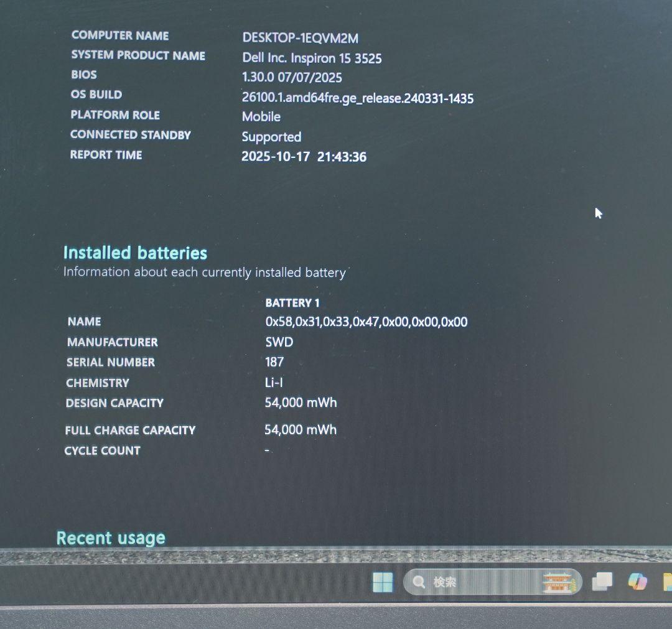The height and width of the screenshot is (629, 672).
Task: Click the OS build number value
Action: [357, 98]
